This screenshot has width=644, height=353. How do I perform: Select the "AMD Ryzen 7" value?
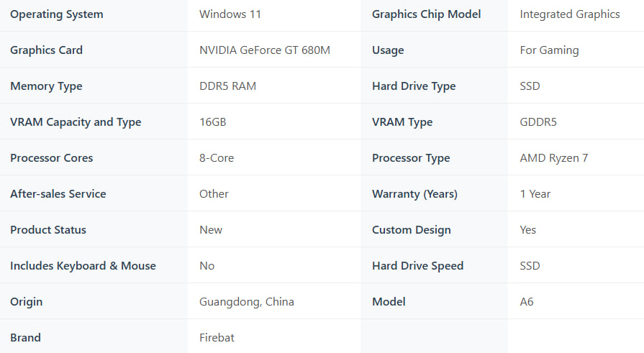tap(554, 158)
